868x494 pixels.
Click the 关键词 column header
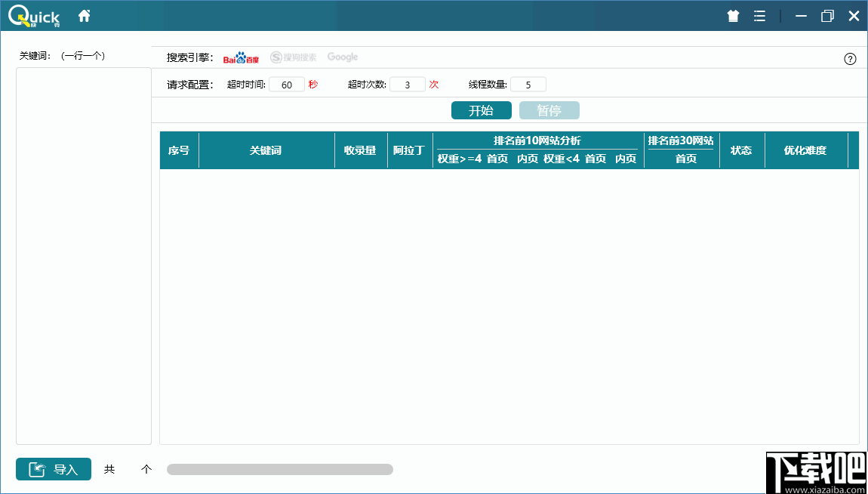[266, 150]
